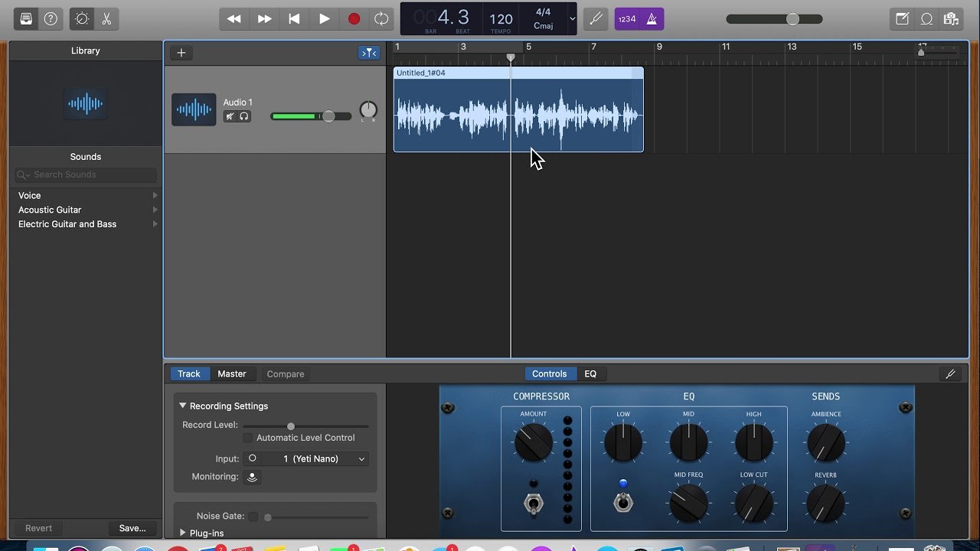Enable Automatic Level Control checkbox
The image size is (980, 551).
point(247,438)
